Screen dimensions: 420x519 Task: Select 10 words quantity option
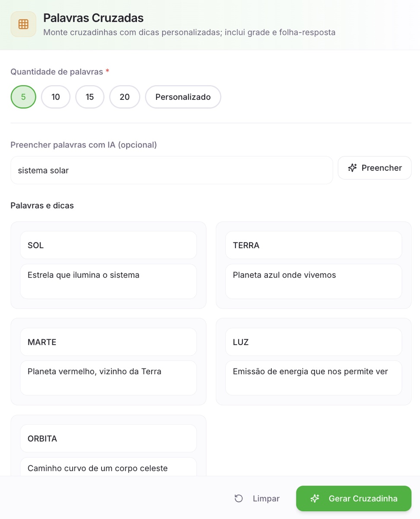click(56, 97)
